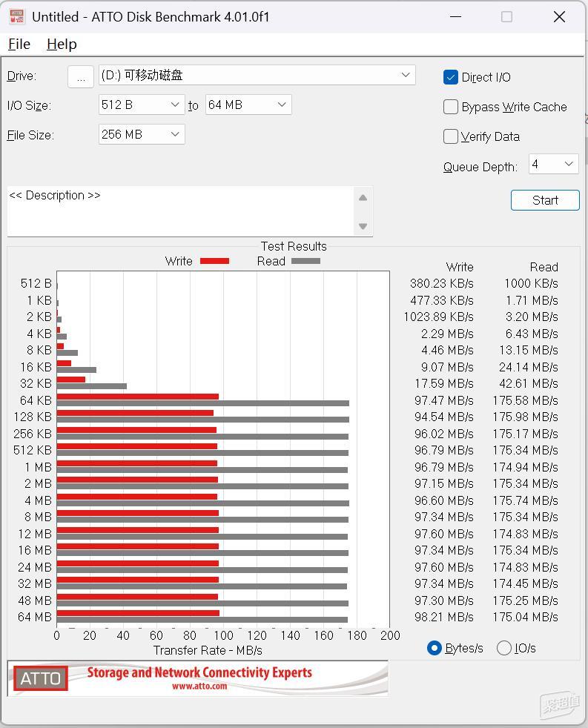Click the '48 MB' row label
This screenshot has width=588, height=728.
pos(35,600)
